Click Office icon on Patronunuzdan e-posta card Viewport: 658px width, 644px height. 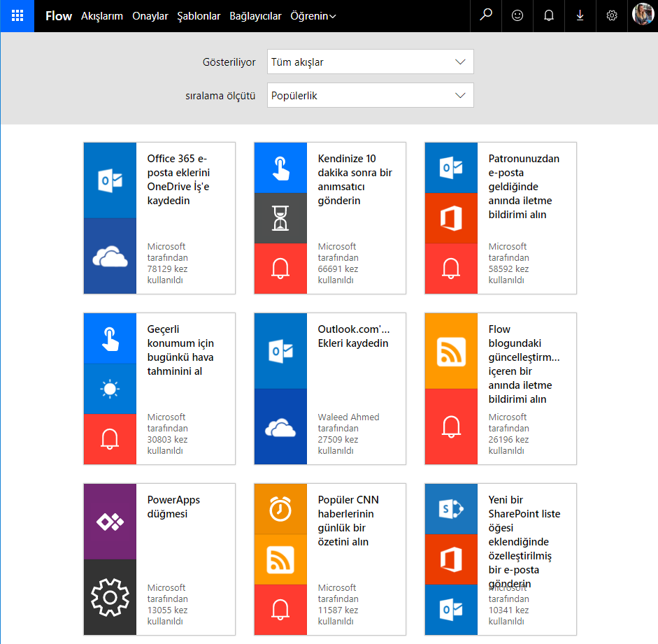point(451,218)
